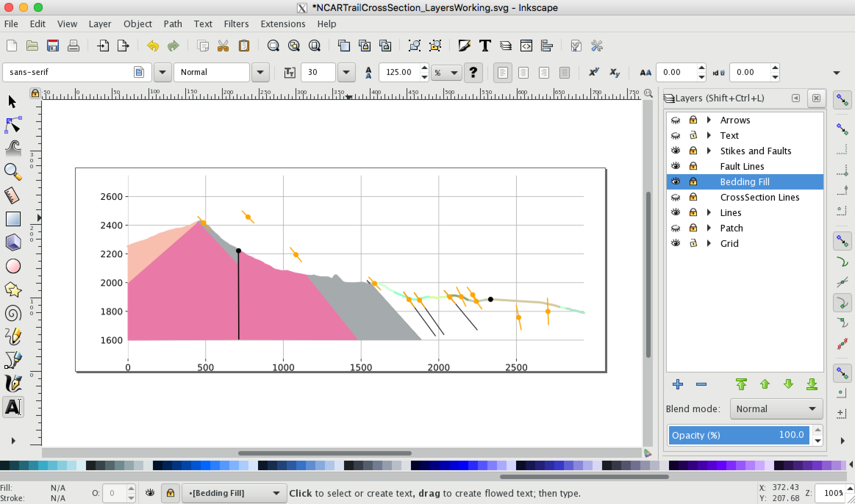Open the Extensions menu
855x504 pixels.
(283, 24)
